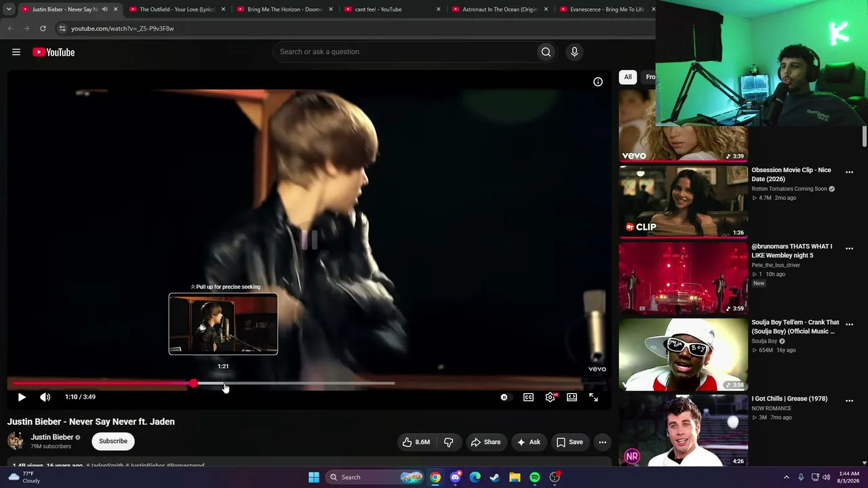Share the Never Say Never video
The width and height of the screenshot is (868, 488).
(x=486, y=442)
